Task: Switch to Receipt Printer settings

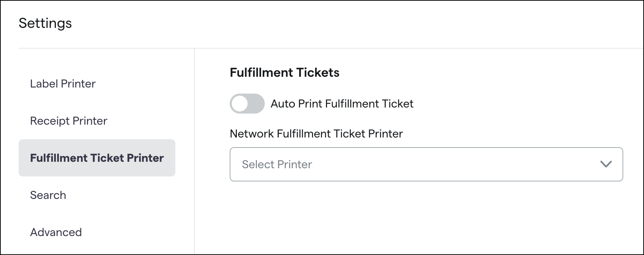Action: pos(69,121)
